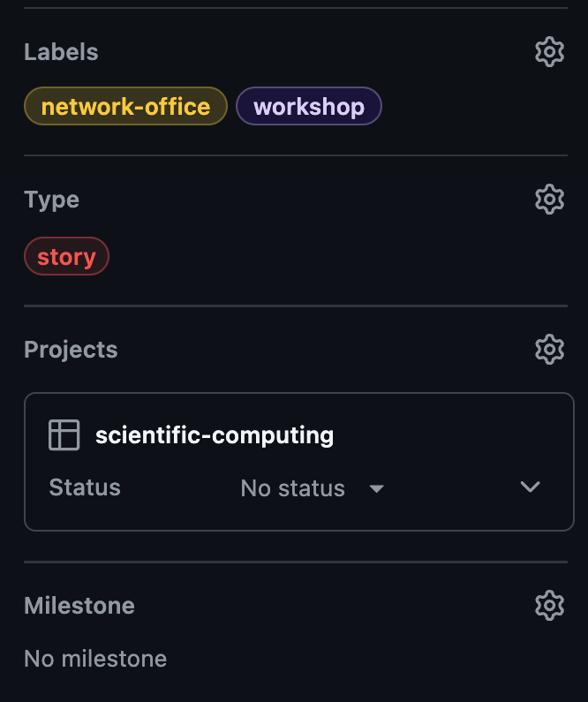This screenshot has height=702, width=588.
Task: Open the Labels settings gear
Action: (549, 52)
